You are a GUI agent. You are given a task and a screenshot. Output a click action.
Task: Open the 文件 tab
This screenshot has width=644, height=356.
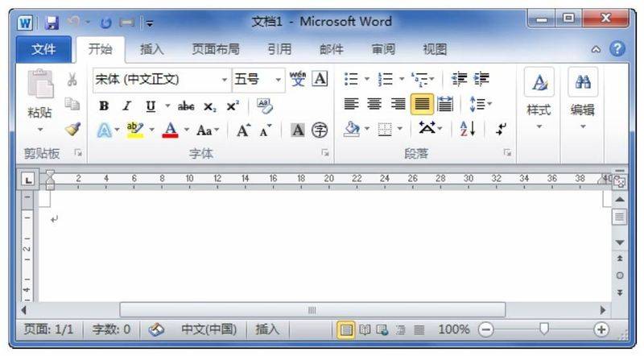[43, 49]
